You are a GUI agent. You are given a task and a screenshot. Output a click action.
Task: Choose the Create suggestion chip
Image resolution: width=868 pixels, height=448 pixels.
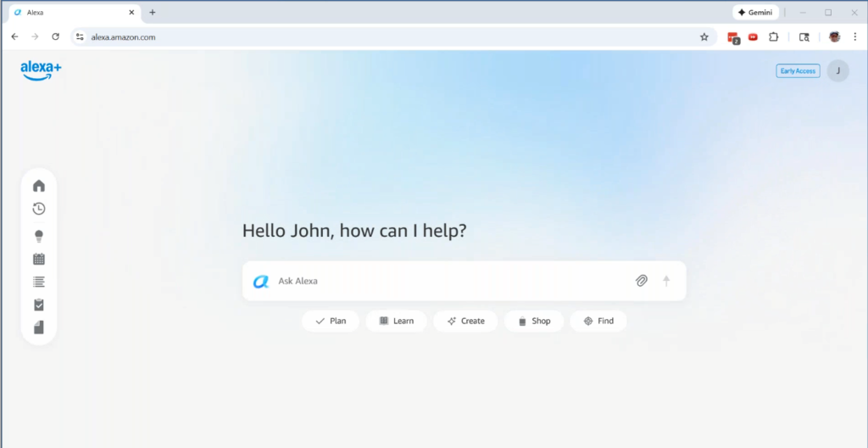465,321
